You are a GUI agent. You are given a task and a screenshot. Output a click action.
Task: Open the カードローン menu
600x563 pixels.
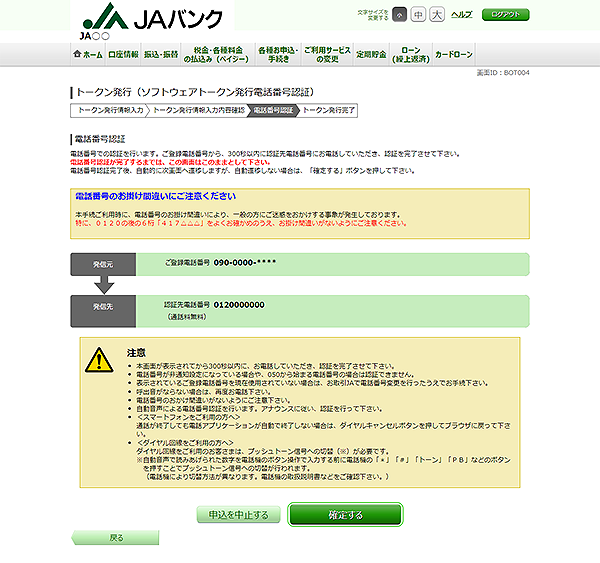tap(453, 54)
